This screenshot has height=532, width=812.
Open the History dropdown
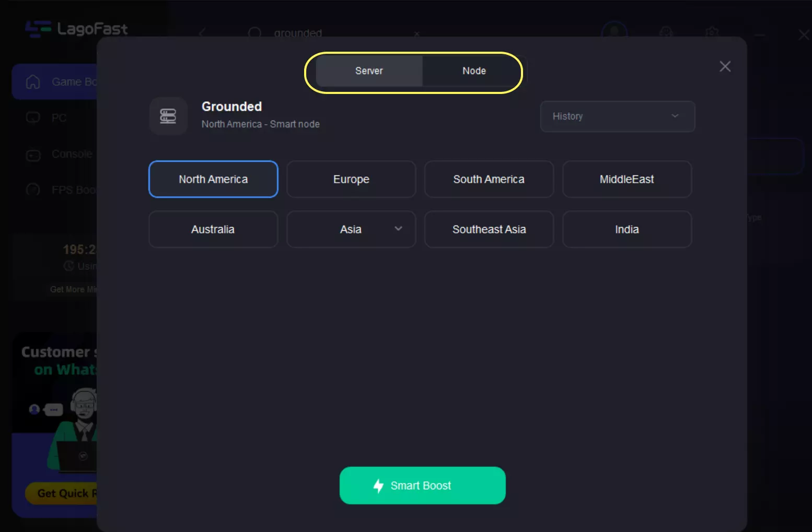click(x=617, y=116)
